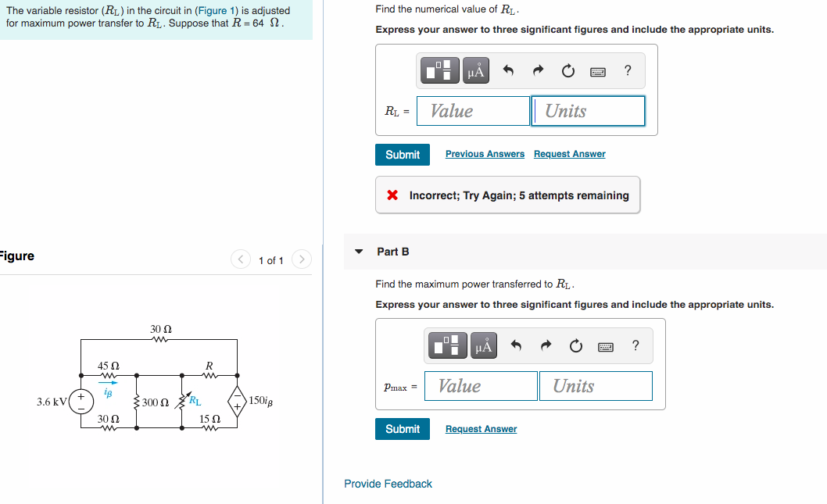This screenshot has height=504, width=827.
Task: Open the equation template icon in Part A toolbar
Action: tap(439, 70)
